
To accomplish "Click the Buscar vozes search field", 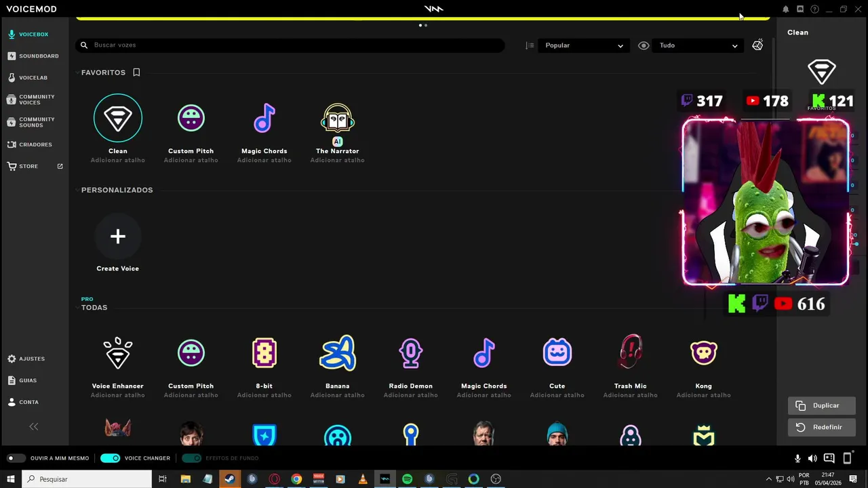I will coord(290,45).
